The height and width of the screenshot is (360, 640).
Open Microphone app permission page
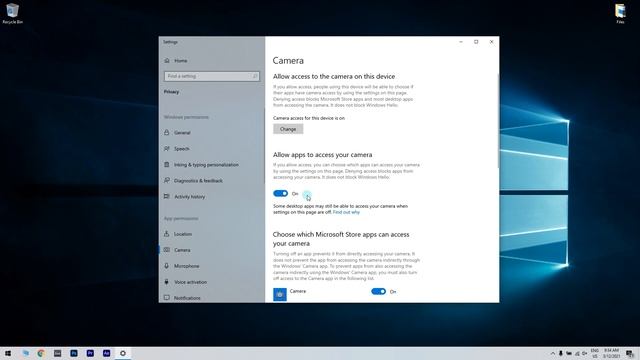click(187, 266)
